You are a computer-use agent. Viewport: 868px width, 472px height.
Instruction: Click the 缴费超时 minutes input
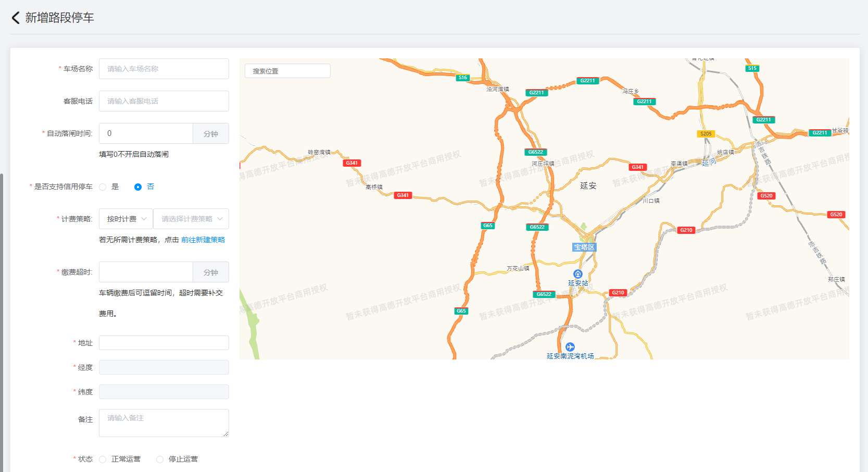pos(146,272)
